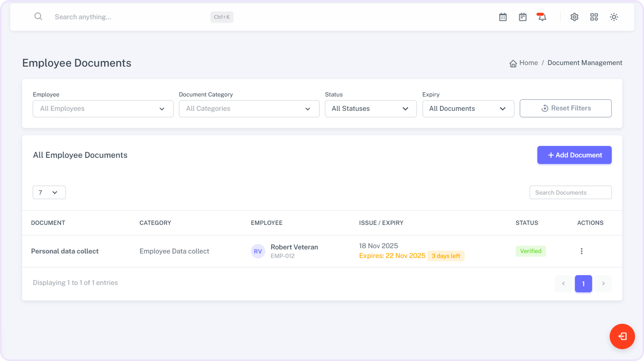Viewport: 644px width, 361px height.
Task: Click the red floating logout button
Action: click(x=622, y=336)
